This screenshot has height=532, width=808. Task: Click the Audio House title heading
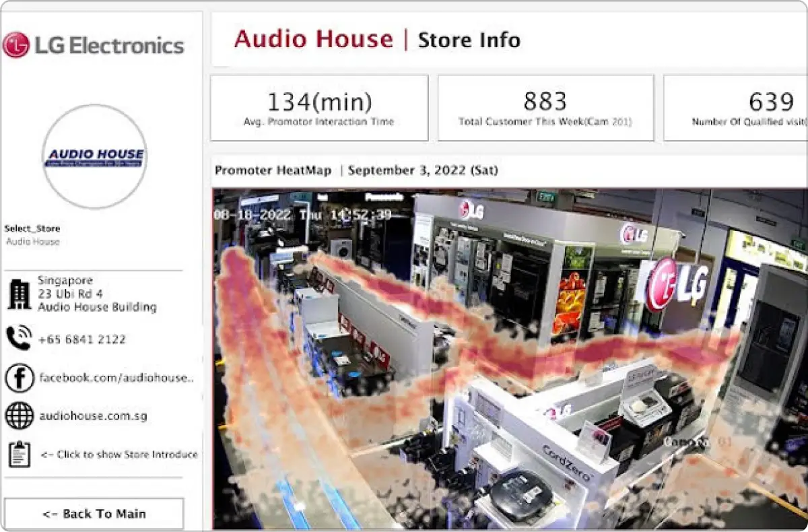314,38
